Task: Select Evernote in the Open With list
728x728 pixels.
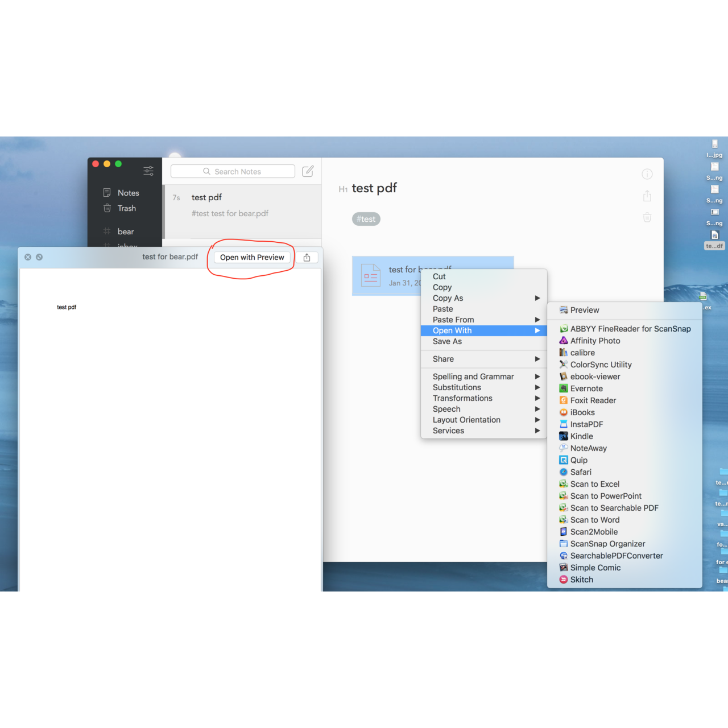Action: [x=586, y=388]
